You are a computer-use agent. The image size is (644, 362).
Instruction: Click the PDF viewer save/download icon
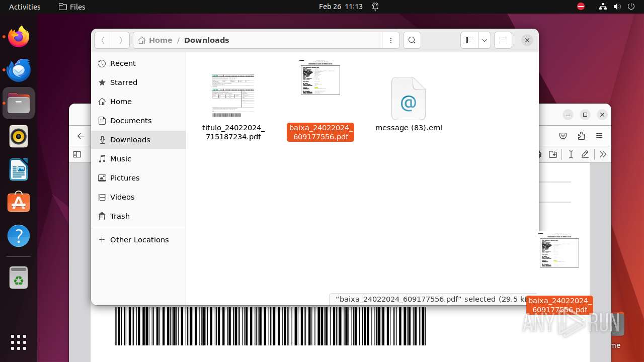pyautogui.click(x=553, y=154)
